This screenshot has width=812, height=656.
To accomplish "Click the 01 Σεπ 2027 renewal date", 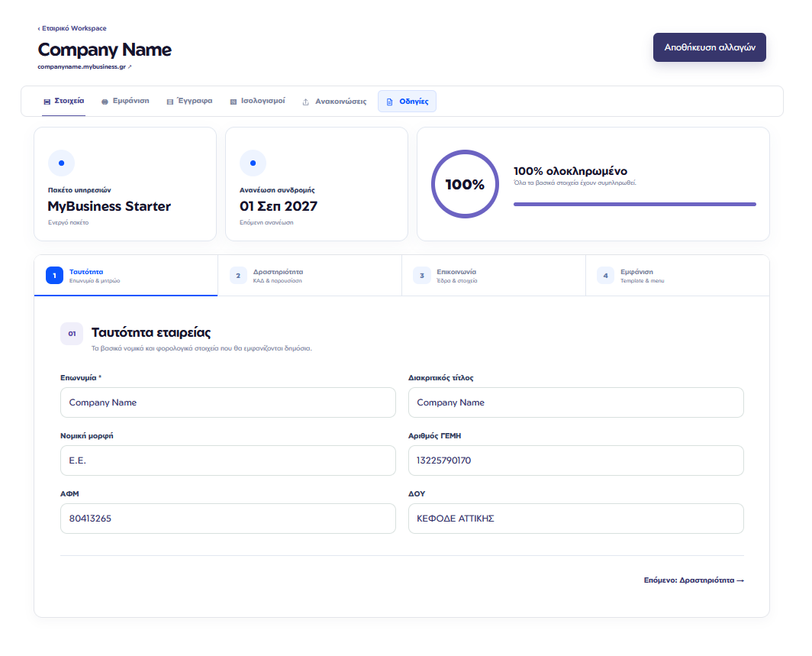I will [279, 206].
